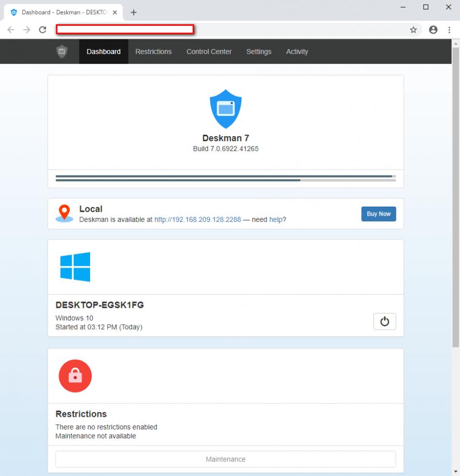This screenshot has height=476, width=460.
Task: Click 'Maintenance not available' text
Action: (x=96, y=436)
